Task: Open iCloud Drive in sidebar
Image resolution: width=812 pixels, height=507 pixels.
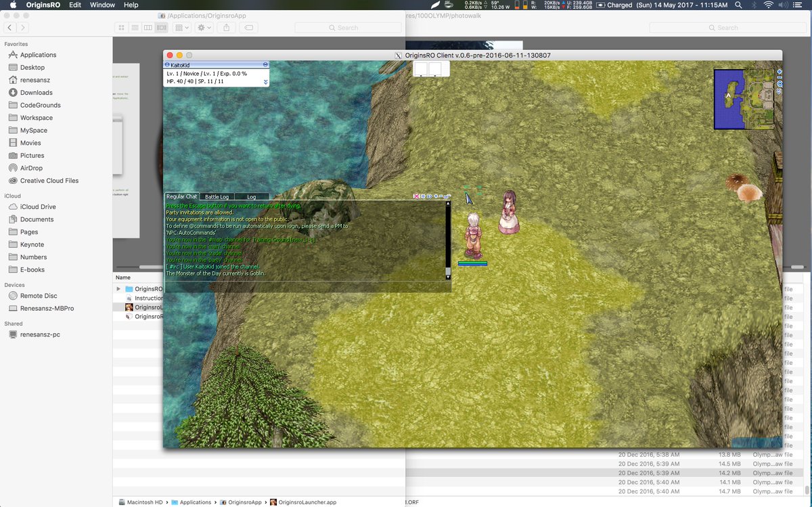Action: click(x=38, y=207)
